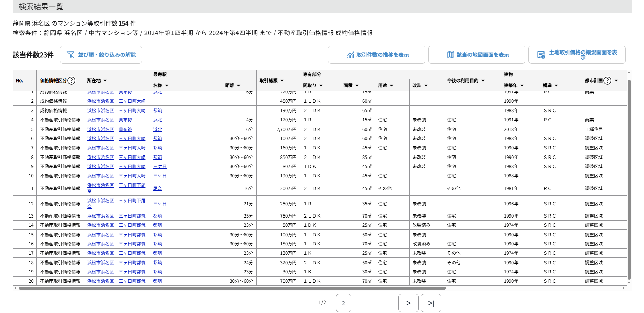The image size is (644, 313).
Task: Click scrollbar right arrow at table bottom
Action: 624,288
